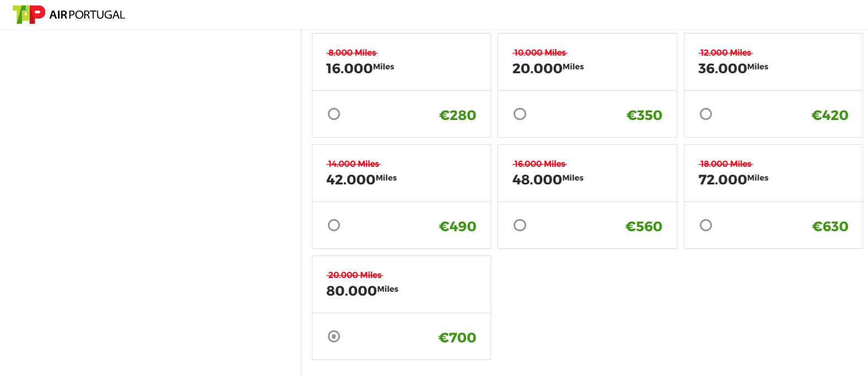Click the 20.000 Miles offer card
The height and width of the screenshot is (376, 868).
point(587,85)
